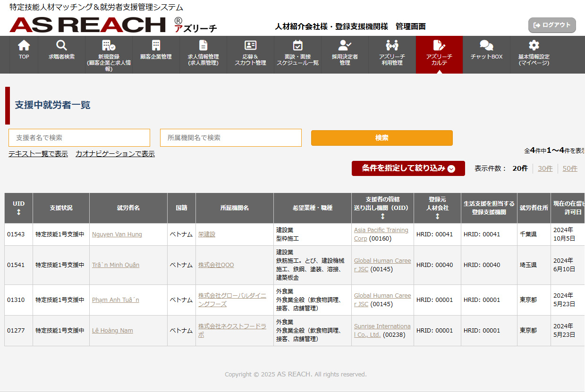Click the 国籍 column header
The image size is (585, 392).
pos(182,208)
